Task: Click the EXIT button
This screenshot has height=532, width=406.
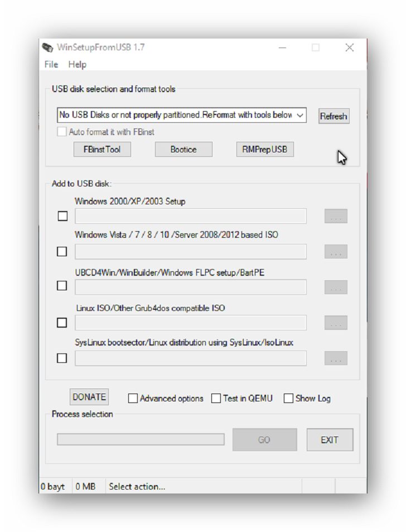Action: click(x=330, y=440)
